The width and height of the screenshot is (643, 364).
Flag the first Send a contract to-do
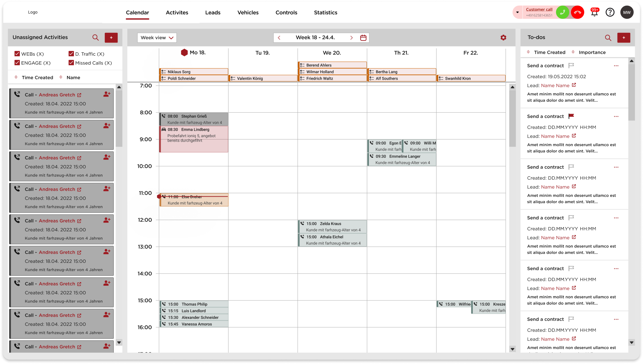[571, 65]
